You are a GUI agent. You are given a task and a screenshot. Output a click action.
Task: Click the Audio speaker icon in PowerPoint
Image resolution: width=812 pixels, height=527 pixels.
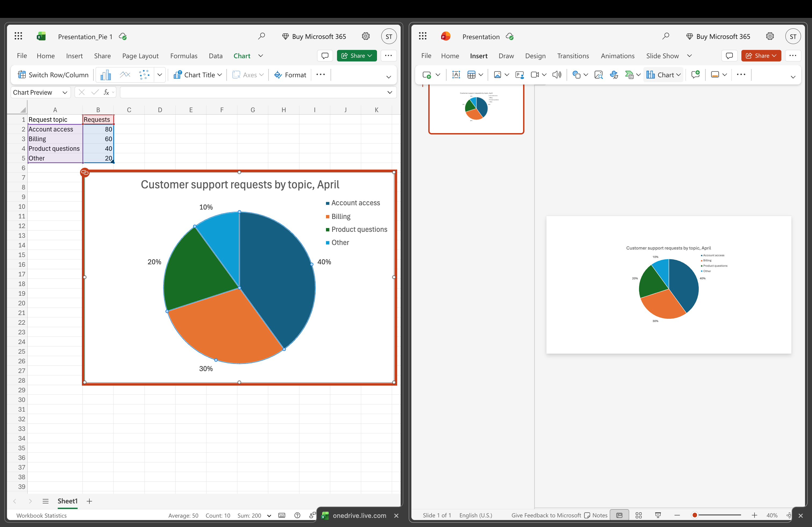(556, 75)
